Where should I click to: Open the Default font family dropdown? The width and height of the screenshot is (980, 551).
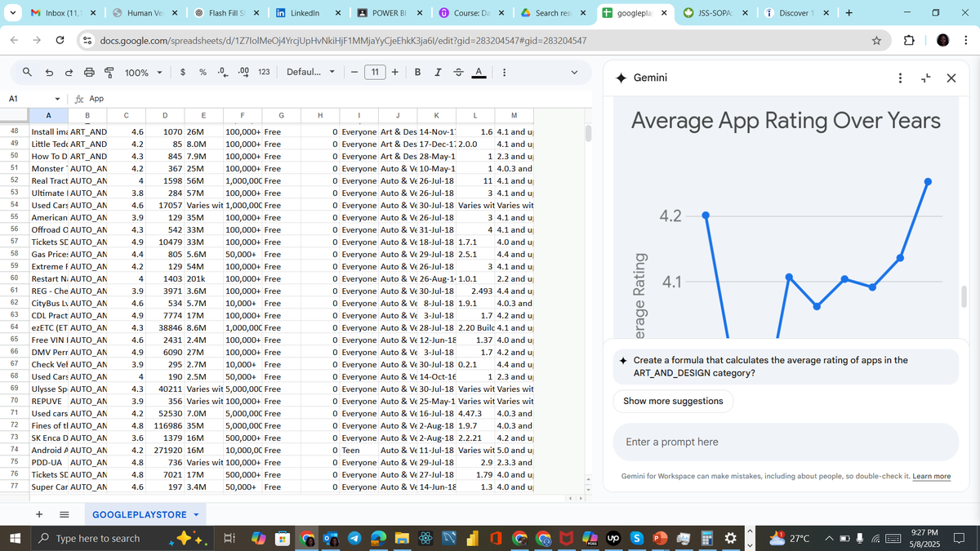[x=311, y=73]
